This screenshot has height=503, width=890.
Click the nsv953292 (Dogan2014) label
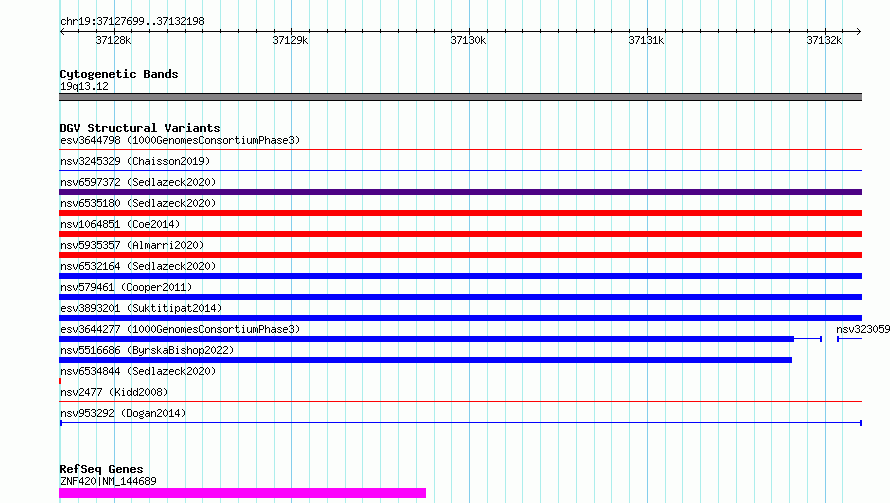pos(123,413)
